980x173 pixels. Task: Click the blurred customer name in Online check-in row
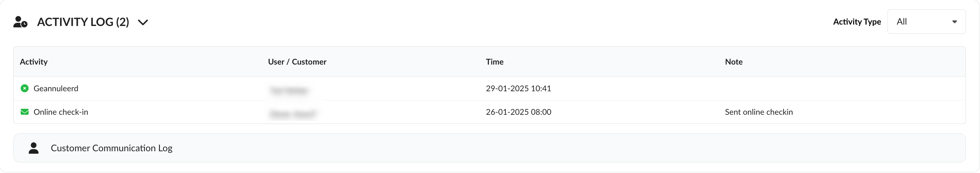coord(292,114)
